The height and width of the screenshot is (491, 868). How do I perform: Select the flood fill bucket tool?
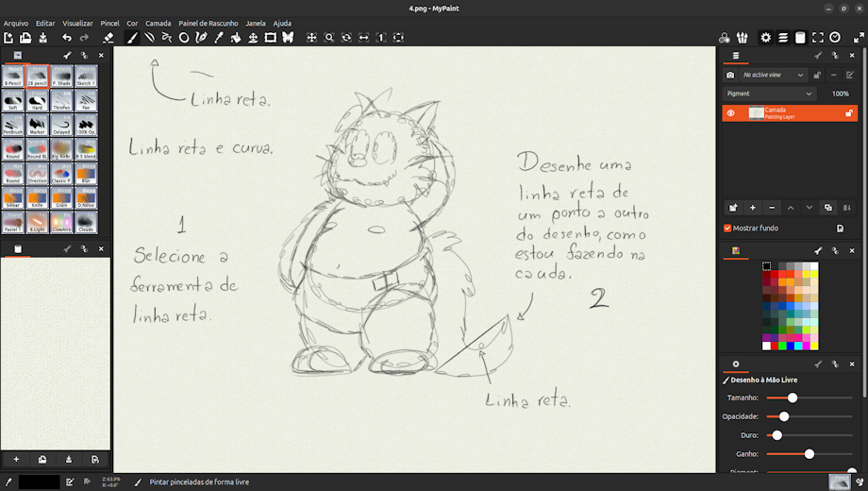click(236, 38)
